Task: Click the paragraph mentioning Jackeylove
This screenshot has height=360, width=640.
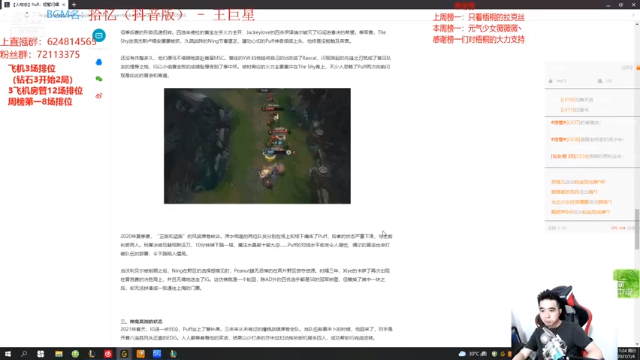Action: tap(253, 37)
